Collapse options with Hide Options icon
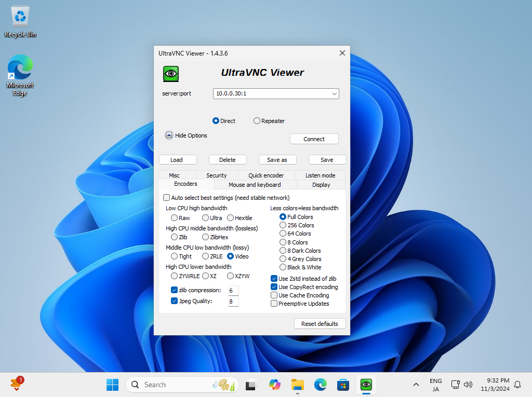The height and width of the screenshot is (397, 532). [x=169, y=135]
